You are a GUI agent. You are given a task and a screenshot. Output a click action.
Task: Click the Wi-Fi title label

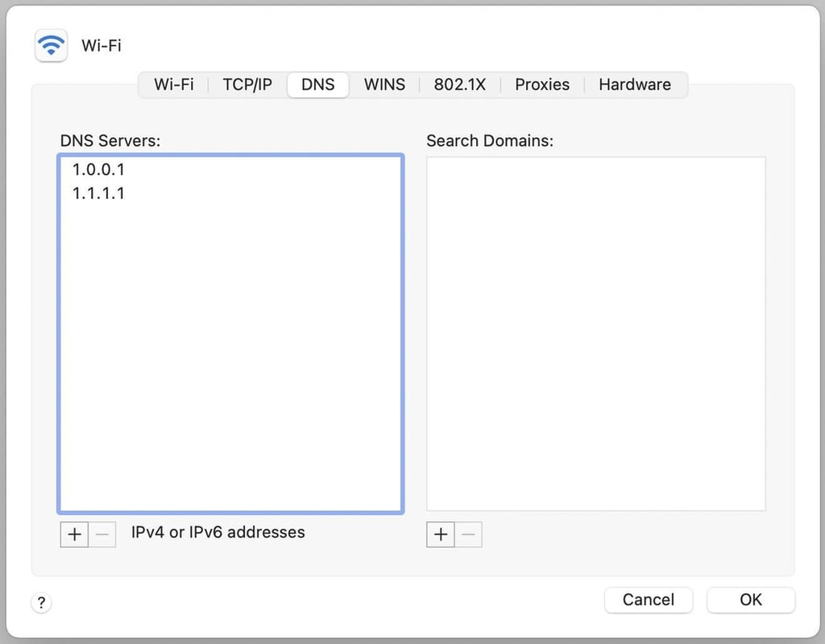click(101, 46)
